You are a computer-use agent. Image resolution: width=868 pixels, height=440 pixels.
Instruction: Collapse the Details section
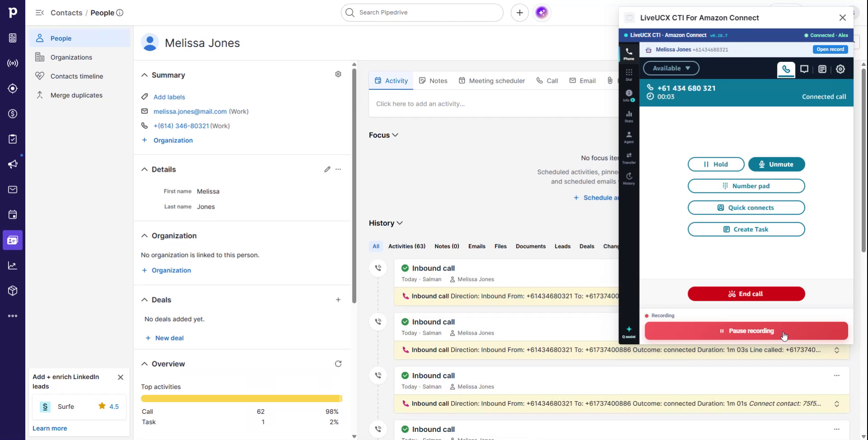coord(145,169)
